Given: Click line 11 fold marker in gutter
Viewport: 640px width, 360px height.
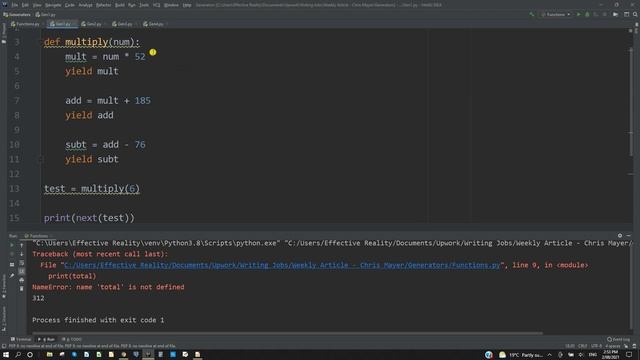Looking at the screenshot, I should coord(40,159).
